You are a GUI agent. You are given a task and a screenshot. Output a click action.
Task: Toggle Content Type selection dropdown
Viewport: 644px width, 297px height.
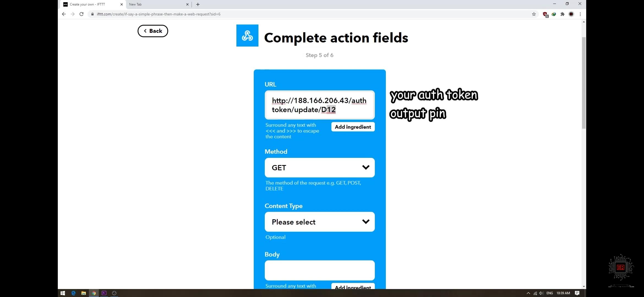point(320,222)
